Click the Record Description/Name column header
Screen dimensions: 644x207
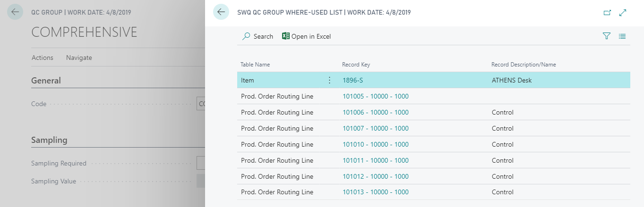click(x=527, y=65)
